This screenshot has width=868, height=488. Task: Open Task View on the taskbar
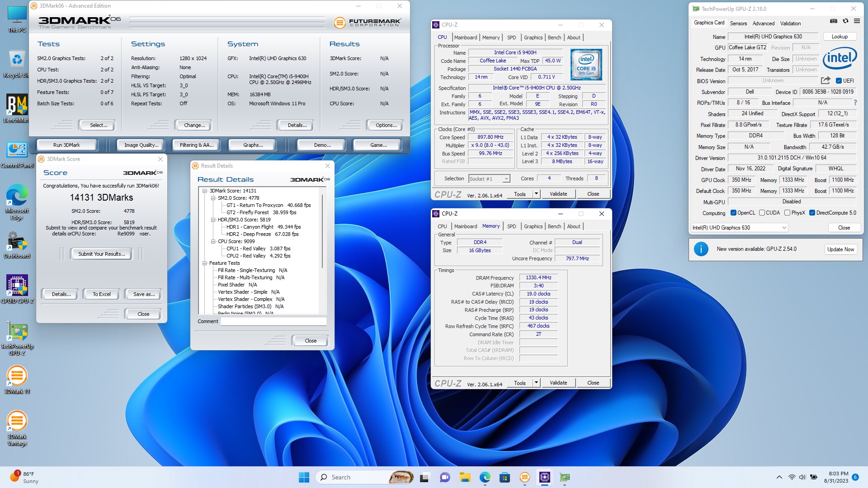424,477
